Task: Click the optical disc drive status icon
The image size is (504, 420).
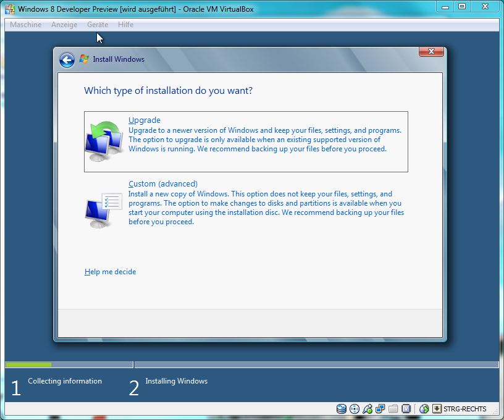Action: 354,409
